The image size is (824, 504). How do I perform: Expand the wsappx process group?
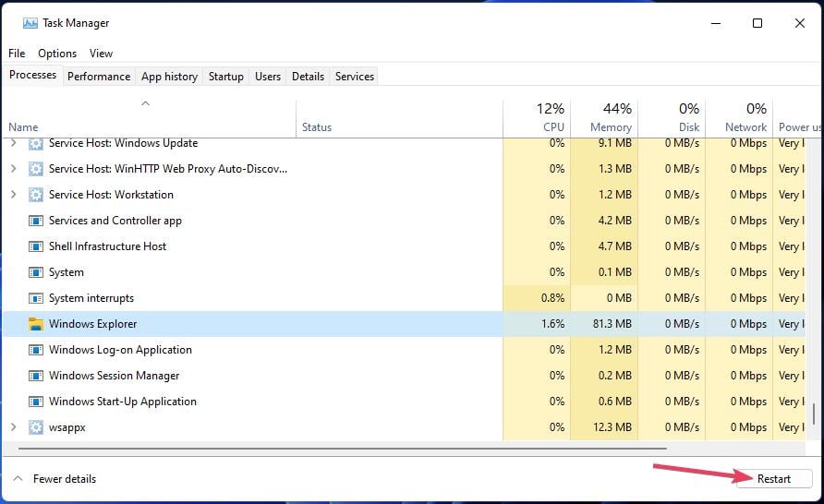click(x=14, y=427)
